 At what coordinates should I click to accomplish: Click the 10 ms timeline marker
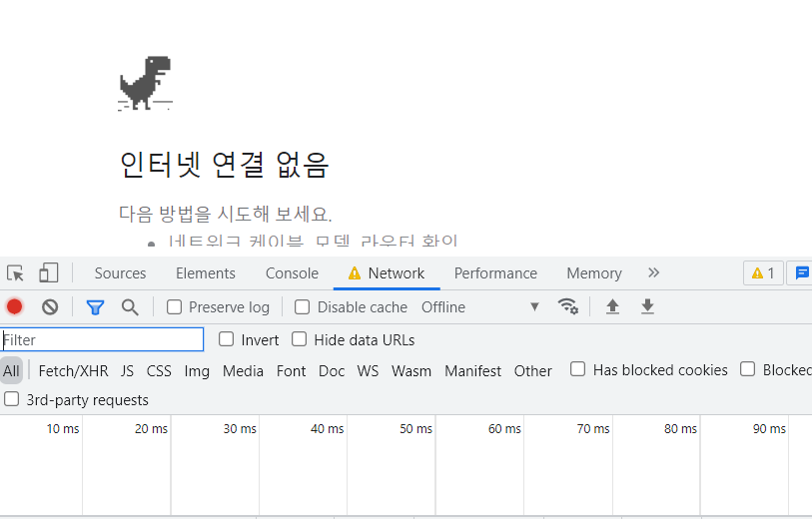pos(63,429)
